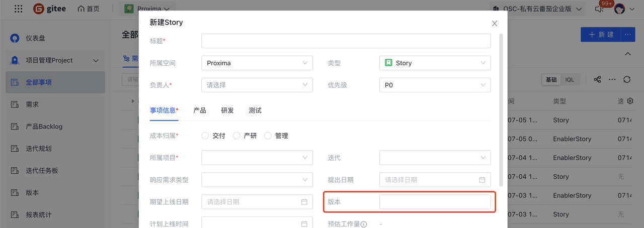
Task: Click the refresh icon in toolbar
Action: [627, 79]
